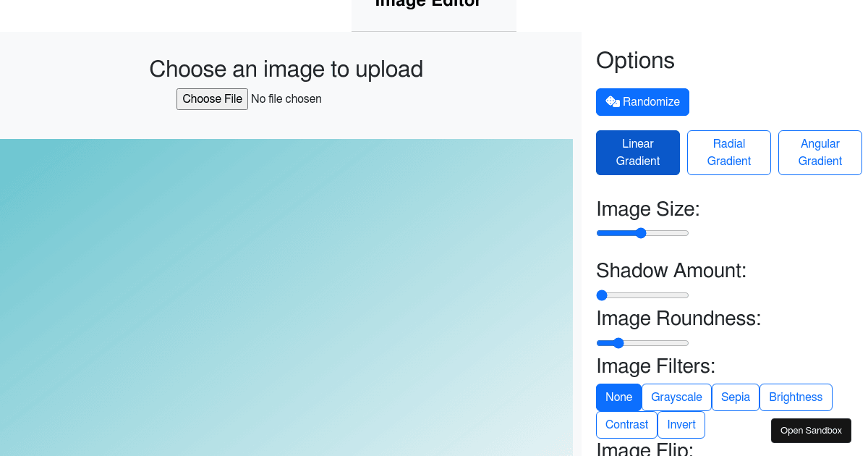Switch to Radial Gradient mode

tap(728, 152)
